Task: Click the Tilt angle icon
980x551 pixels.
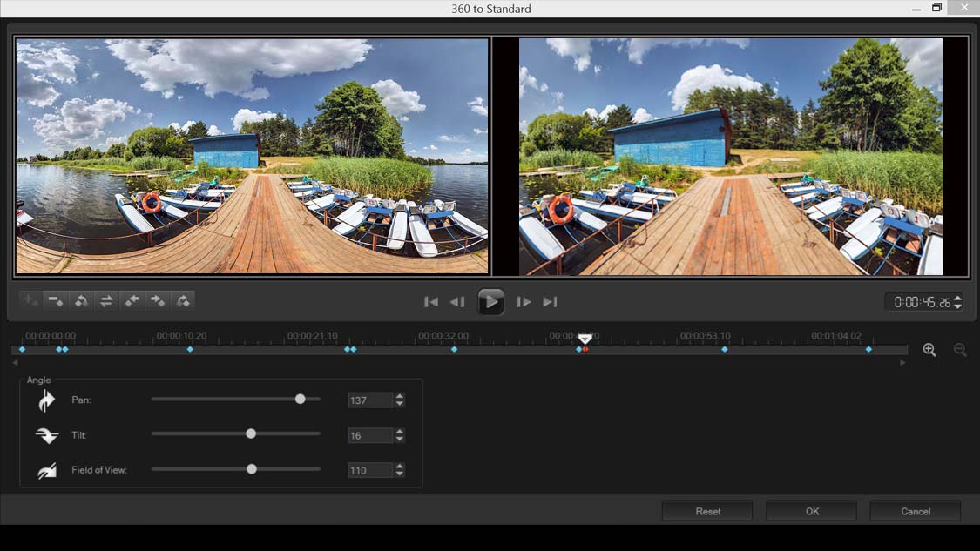Action: click(47, 435)
